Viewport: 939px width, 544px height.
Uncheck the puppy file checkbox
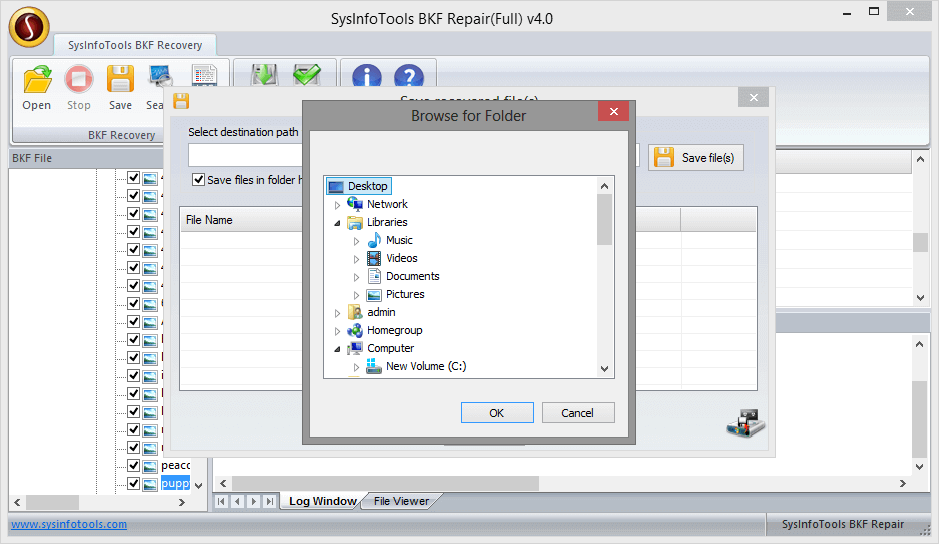(x=134, y=483)
